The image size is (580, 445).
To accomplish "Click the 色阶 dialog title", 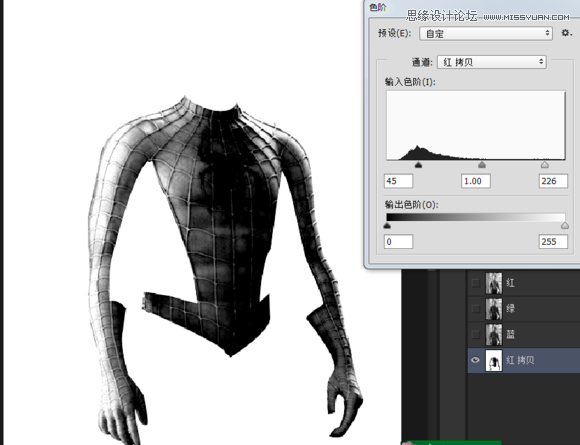I will tap(378, 7).
